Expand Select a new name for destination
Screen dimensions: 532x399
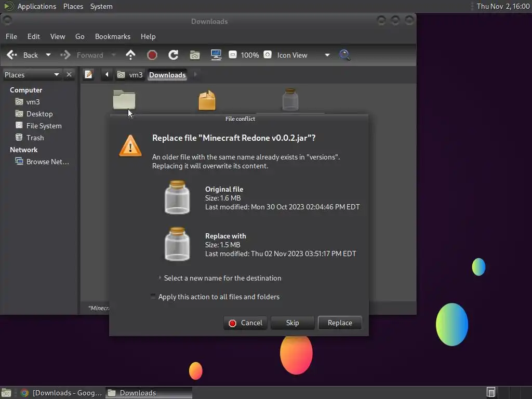(x=220, y=278)
